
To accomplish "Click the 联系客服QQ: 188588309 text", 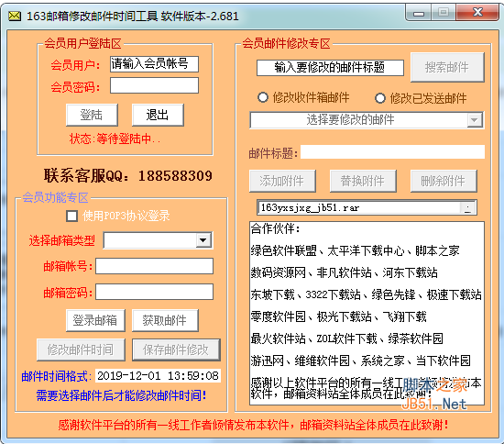I will coord(128,175).
